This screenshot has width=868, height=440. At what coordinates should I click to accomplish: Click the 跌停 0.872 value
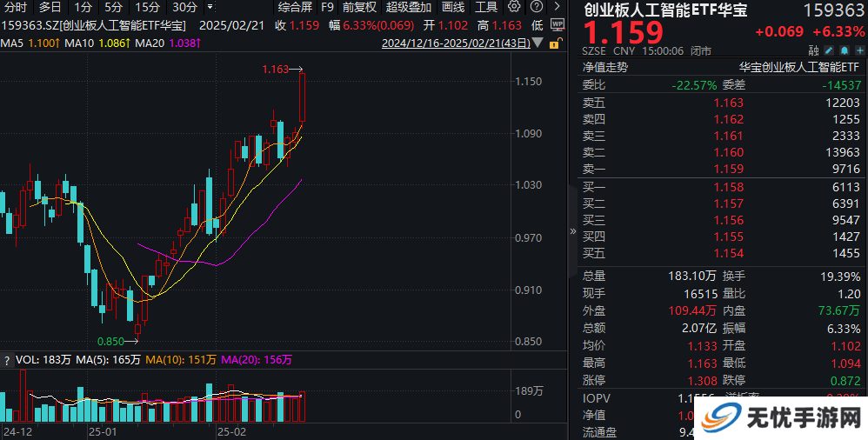click(x=845, y=380)
